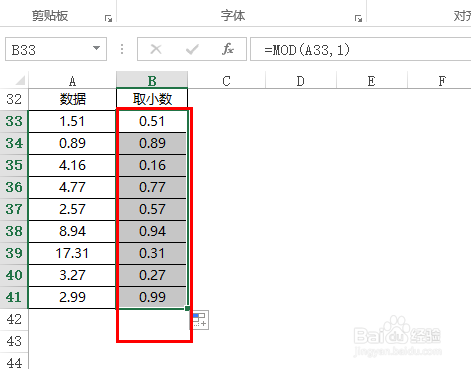This screenshot has width=471, height=369.
Task: Click the select-all corner triangle
Action: pyautogui.click(x=20, y=80)
